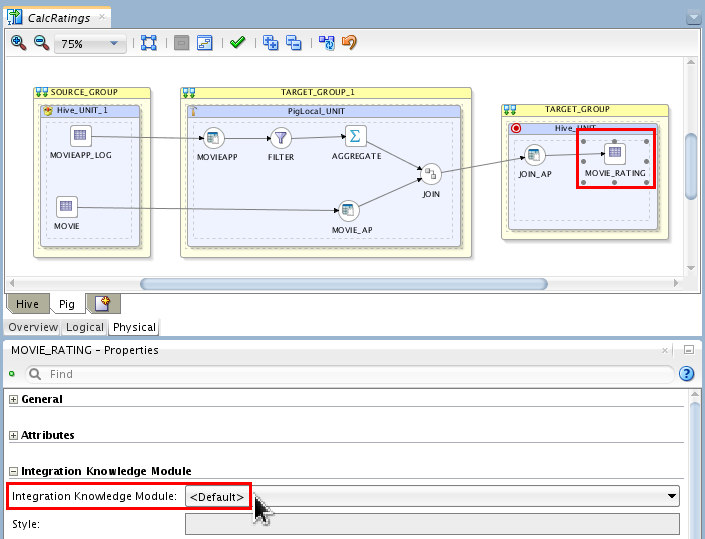Collapse the Integration Knowledge Module section
Image resolution: width=705 pixels, height=539 pixels.
tap(13, 471)
